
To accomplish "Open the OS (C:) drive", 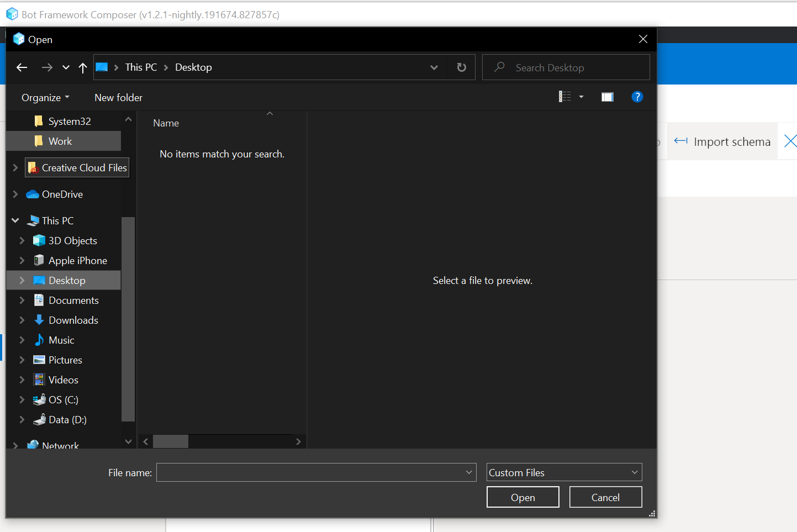I will pyautogui.click(x=56, y=399).
